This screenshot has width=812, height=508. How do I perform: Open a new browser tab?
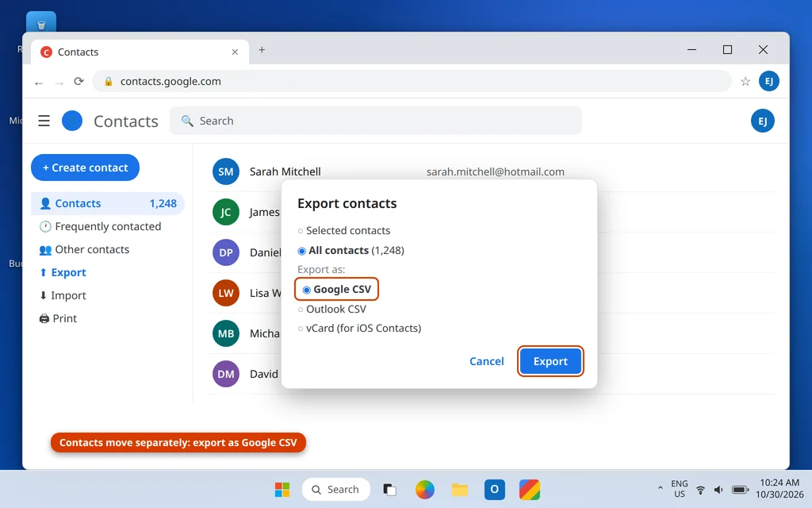262,50
